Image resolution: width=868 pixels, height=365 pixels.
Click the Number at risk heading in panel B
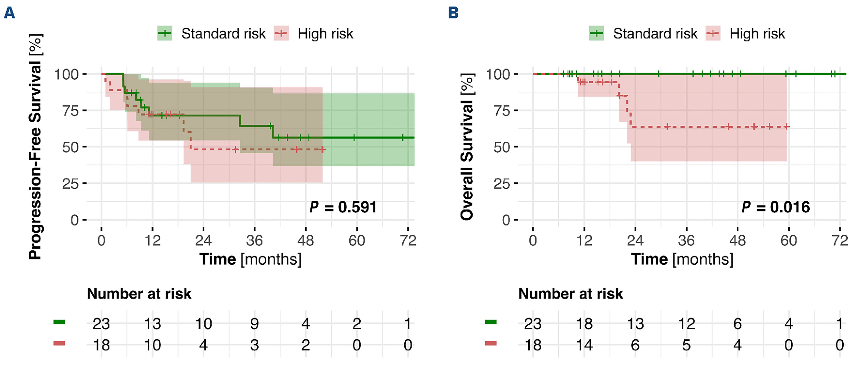pyautogui.click(x=570, y=294)
